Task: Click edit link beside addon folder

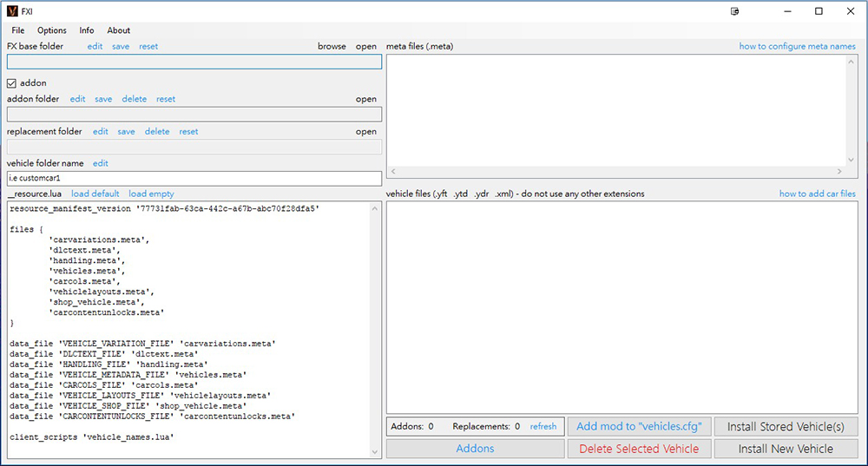Action: point(78,99)
